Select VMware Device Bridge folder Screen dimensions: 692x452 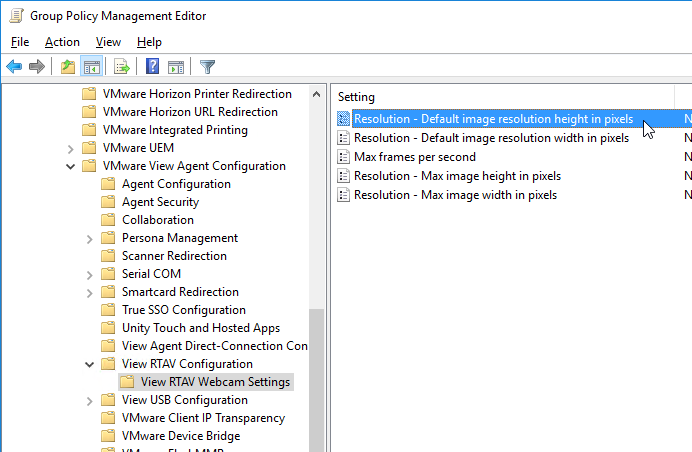(x=181, y=436)
